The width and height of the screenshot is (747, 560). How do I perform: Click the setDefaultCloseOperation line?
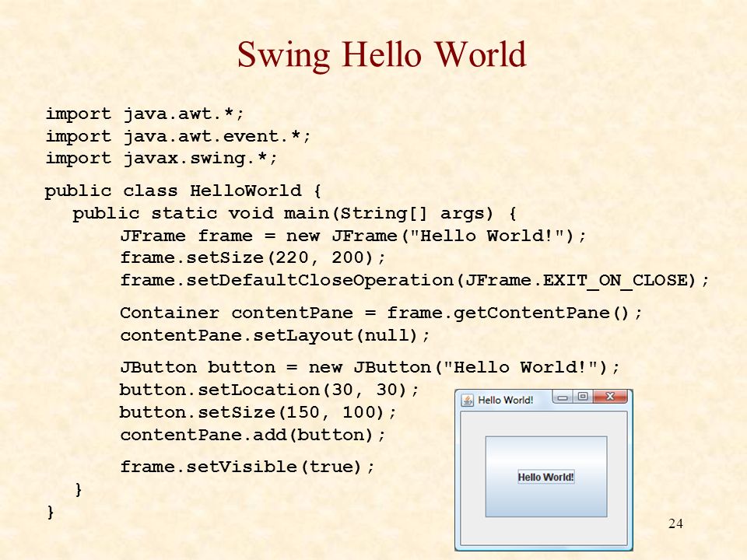click(415, 280)
